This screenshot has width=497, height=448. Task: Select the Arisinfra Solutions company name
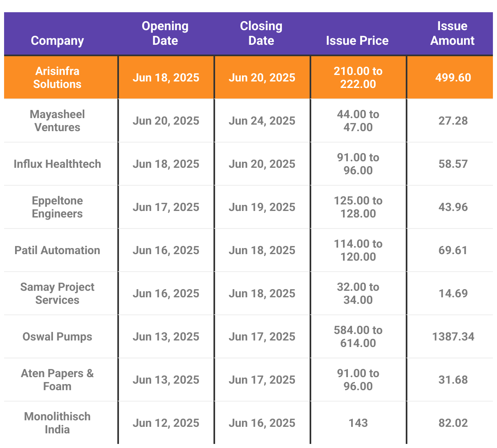pyautogui.click(x=57, y=77)
